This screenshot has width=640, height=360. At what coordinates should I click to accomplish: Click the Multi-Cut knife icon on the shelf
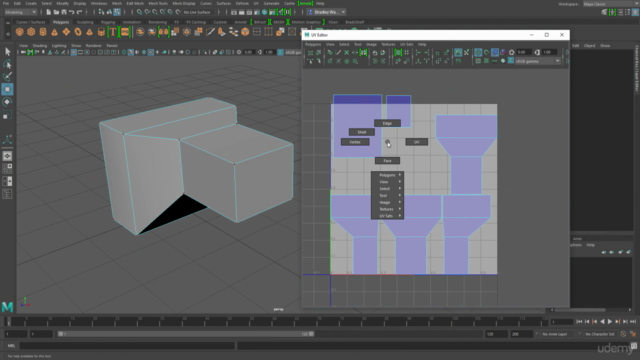click(x=210, y=32)
